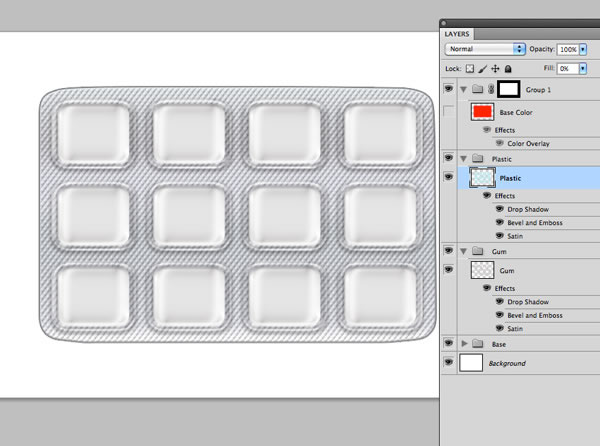Select the Background layer thumbnail
600x446 pixels.
point(471,362)
